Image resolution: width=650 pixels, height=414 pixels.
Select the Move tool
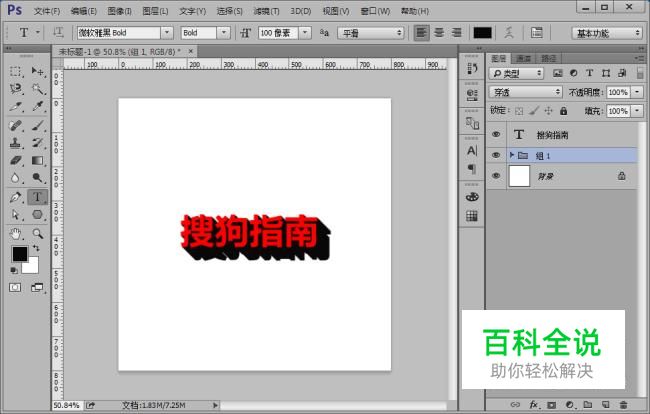click(x=38, y=71)
